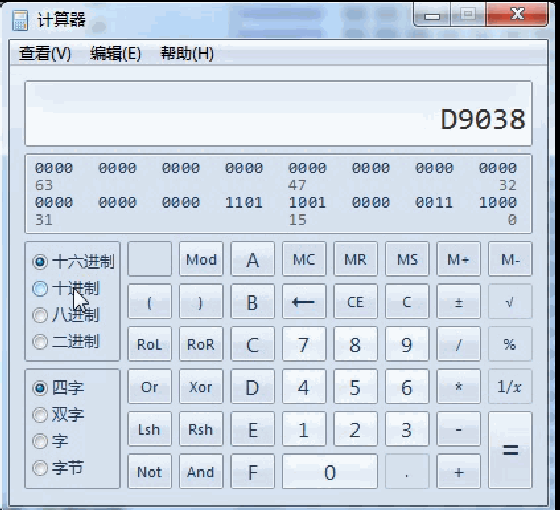Click the Lsh left shift button
This screenshot has width=560, height=510.
pos(150,429)
